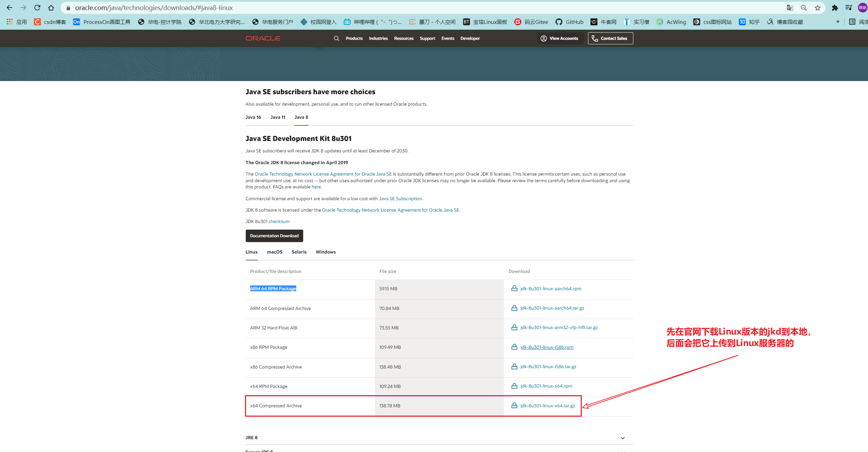The width and height of the screenshot is (868, 452).
Task: Open the Support menu
Action: [427, 38]
